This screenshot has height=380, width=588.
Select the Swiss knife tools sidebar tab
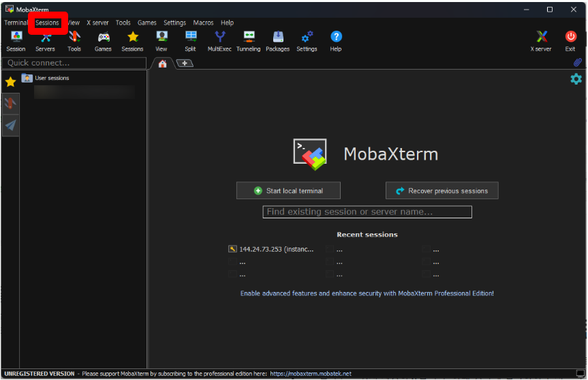pyautogui.click(x=10, y=103)
